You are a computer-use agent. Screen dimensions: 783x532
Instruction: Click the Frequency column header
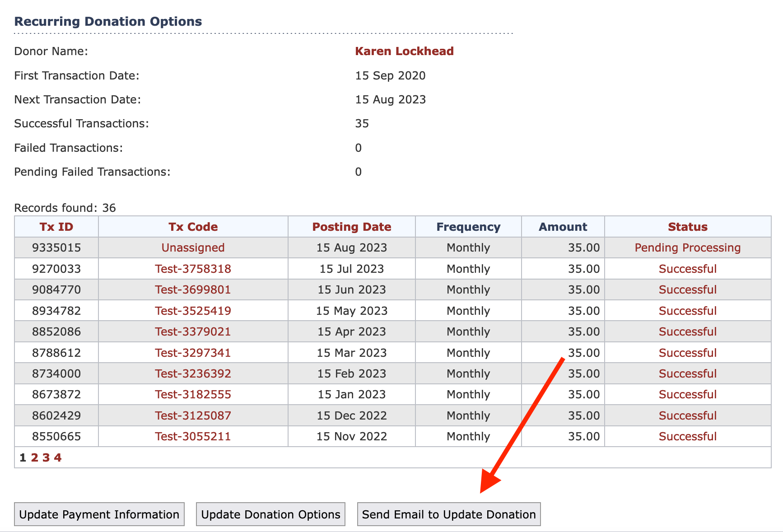tap(468, 227)
